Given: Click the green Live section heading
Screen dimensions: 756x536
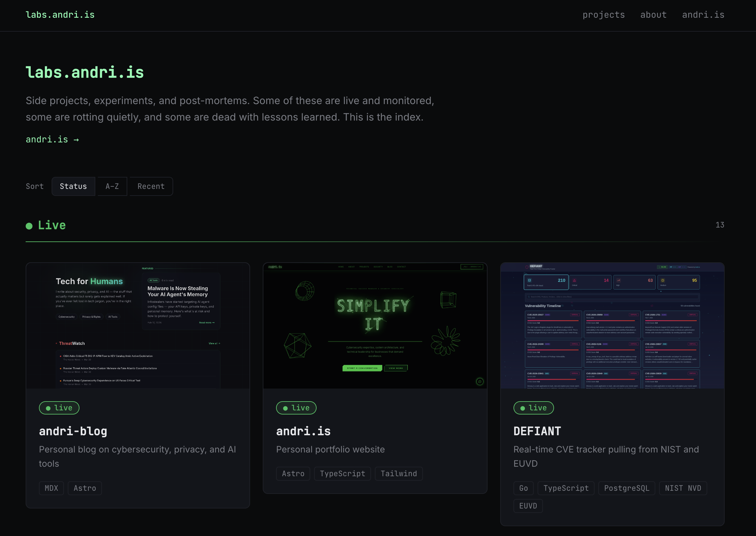Looking at the screenshot, I should (x=52, y=225).
